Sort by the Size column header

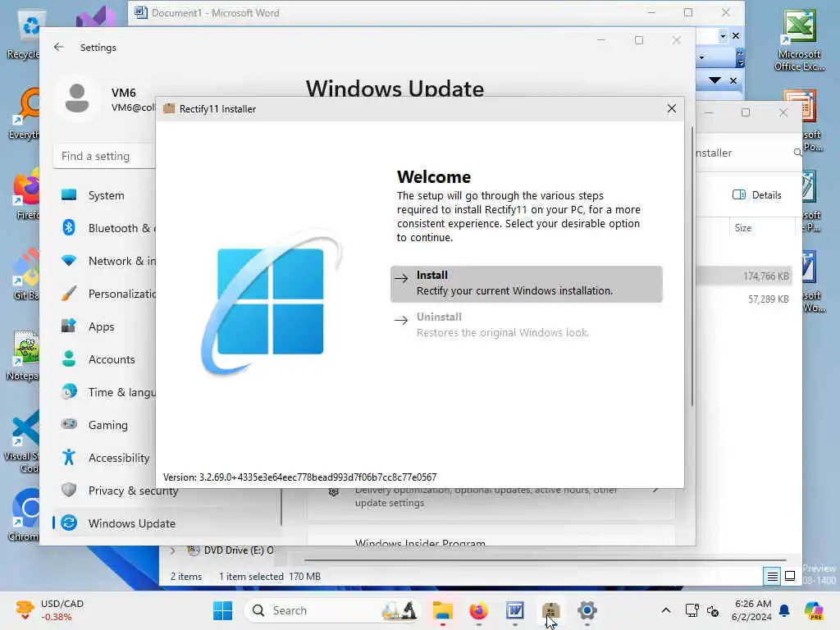[762, 228]
